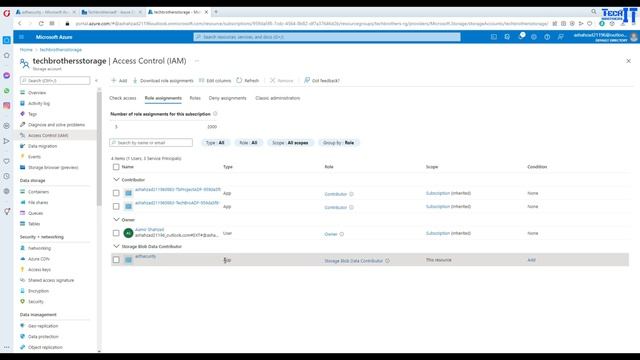Viewport: 640px width, 360px height.
Task: Open Azure notifications bell icon
Action: pos(521,37)
